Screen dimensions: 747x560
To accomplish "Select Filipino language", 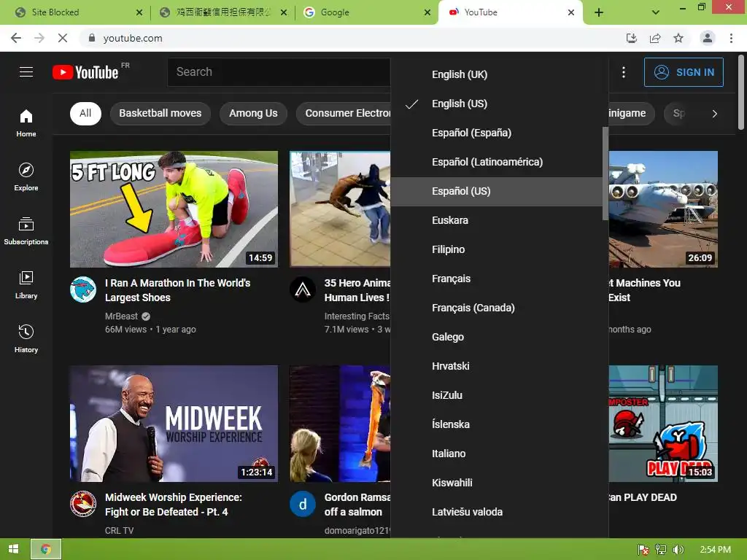I will [496, 249].
